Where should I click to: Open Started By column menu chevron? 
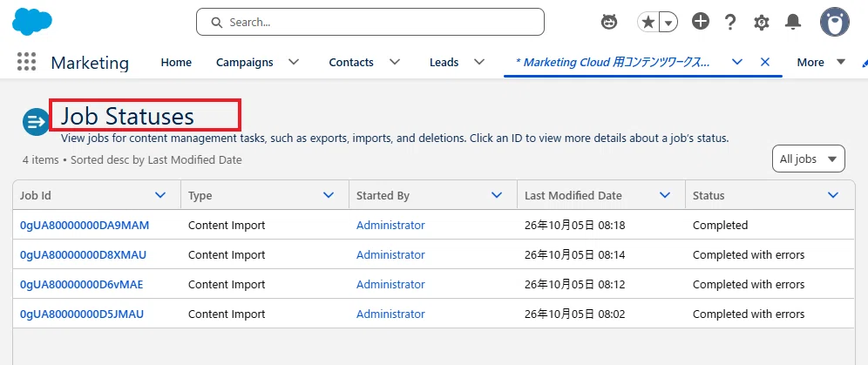pyautogui.click(x=497, y=194)
